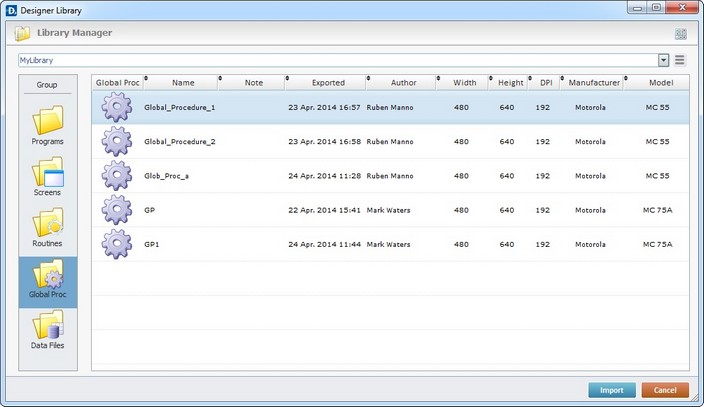This screenshot has height=407, width=704.
Task: Click export date 24 Apr. 2014 11:28
Action: point(324,176)
